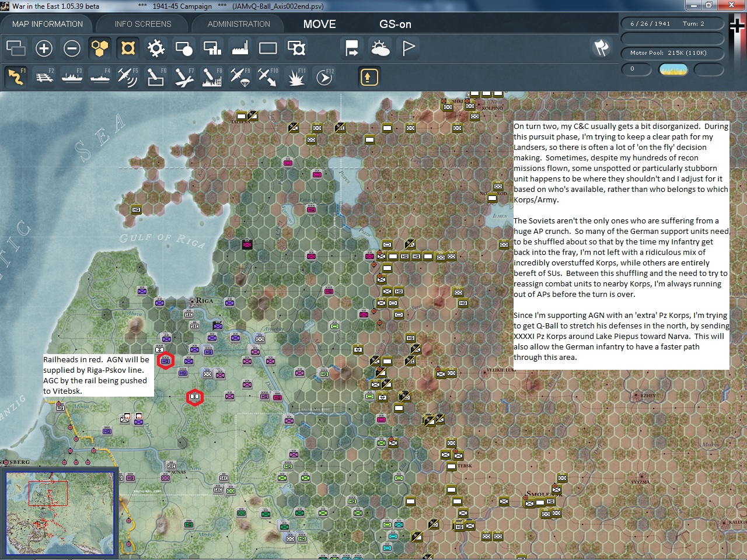Click the white gear-shaped map overlay icon
Image resolution: width=747 pixels, height=560 pixels.
(156, 48)
